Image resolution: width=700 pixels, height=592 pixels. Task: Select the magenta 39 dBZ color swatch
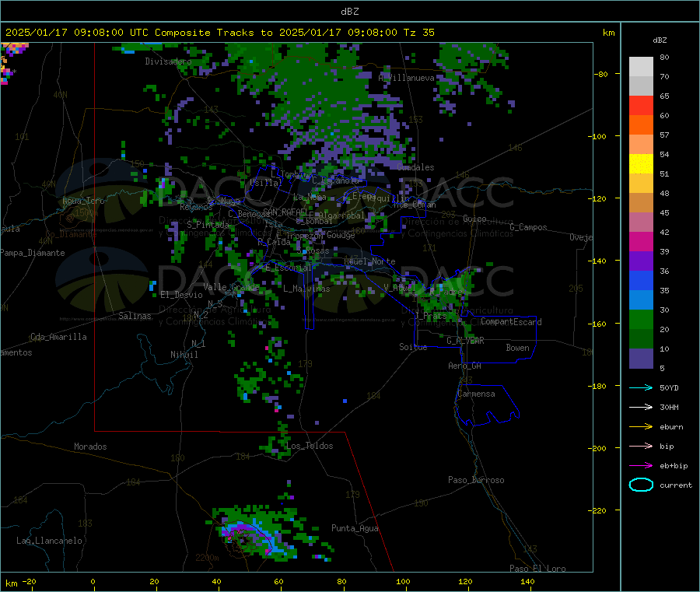[641, 241]
